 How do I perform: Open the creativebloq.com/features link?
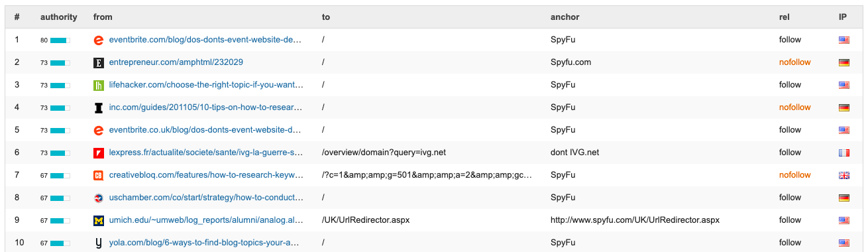tap(205, 175)
